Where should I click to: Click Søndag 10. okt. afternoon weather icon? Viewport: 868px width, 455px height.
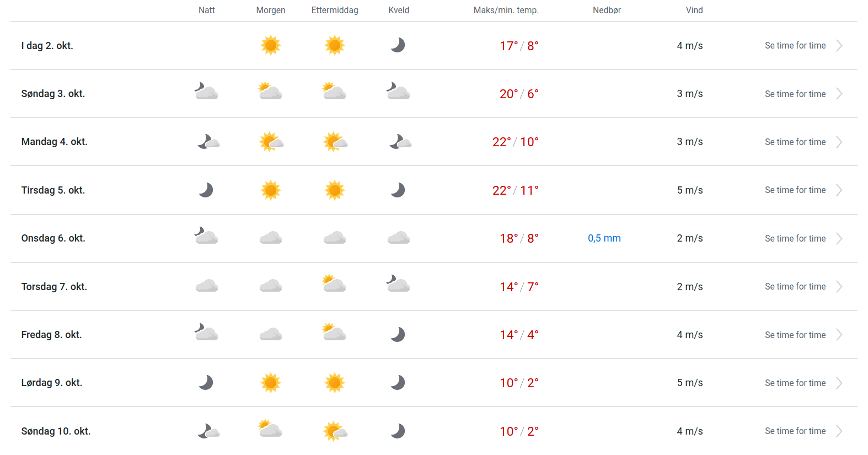[x=335, y=431]
